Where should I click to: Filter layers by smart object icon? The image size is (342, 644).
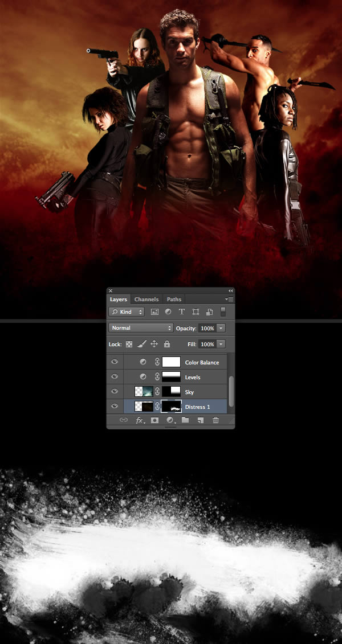209,311
